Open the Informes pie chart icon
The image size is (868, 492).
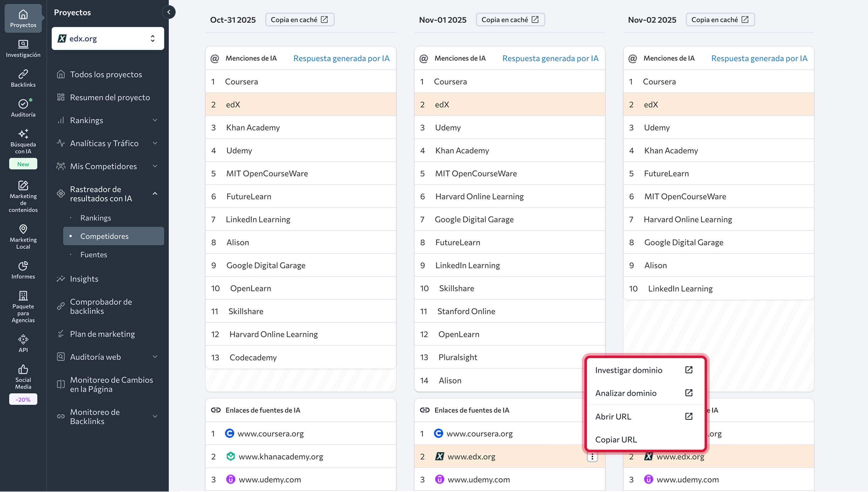23,266
